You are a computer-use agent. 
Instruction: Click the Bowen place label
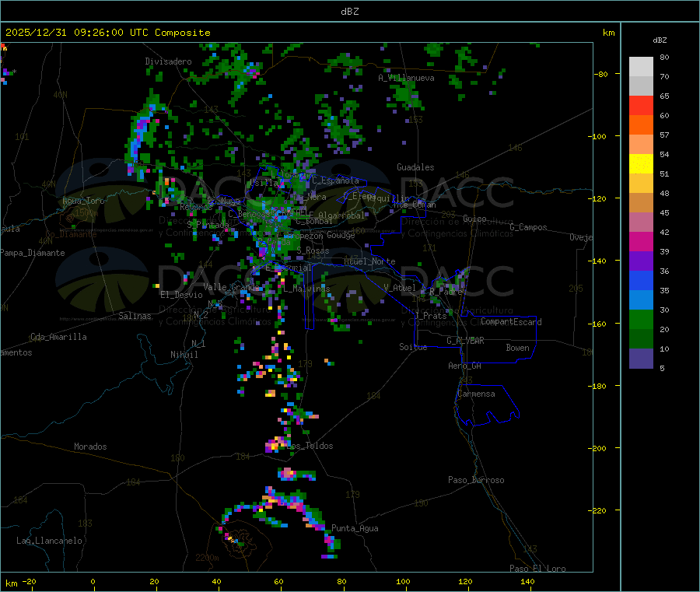(x=517, y=348)
